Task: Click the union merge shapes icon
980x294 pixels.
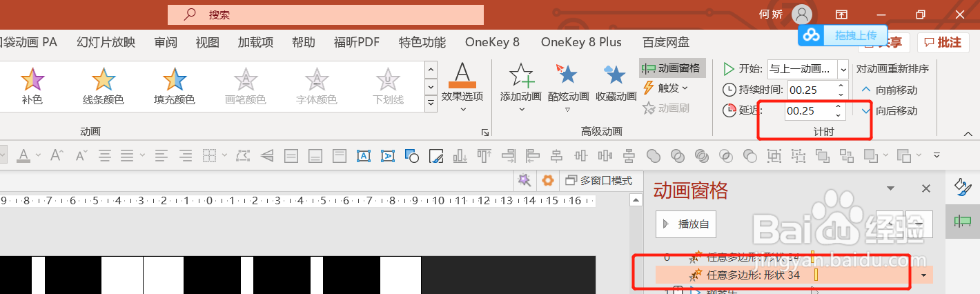Action: (653, 156)
